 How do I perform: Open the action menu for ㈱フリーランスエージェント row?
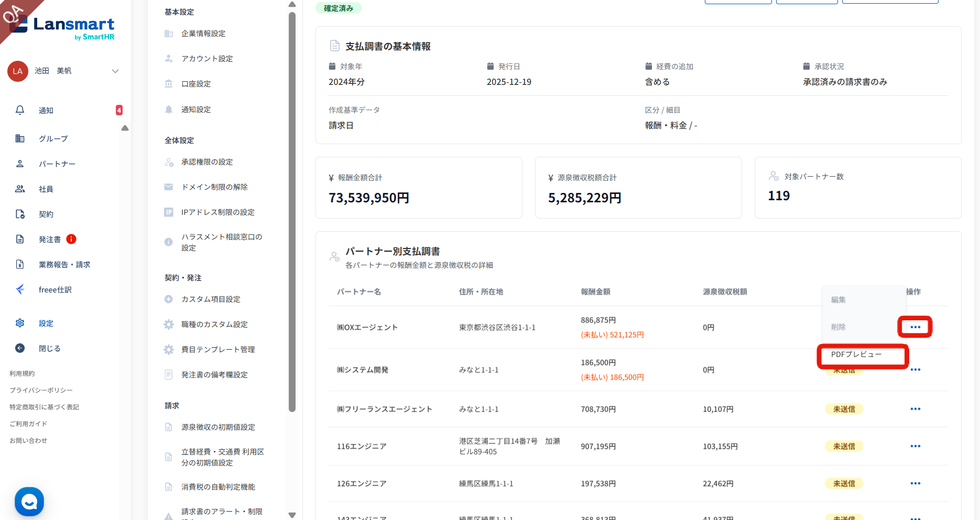pyautogui.click(x=916, y=409)
